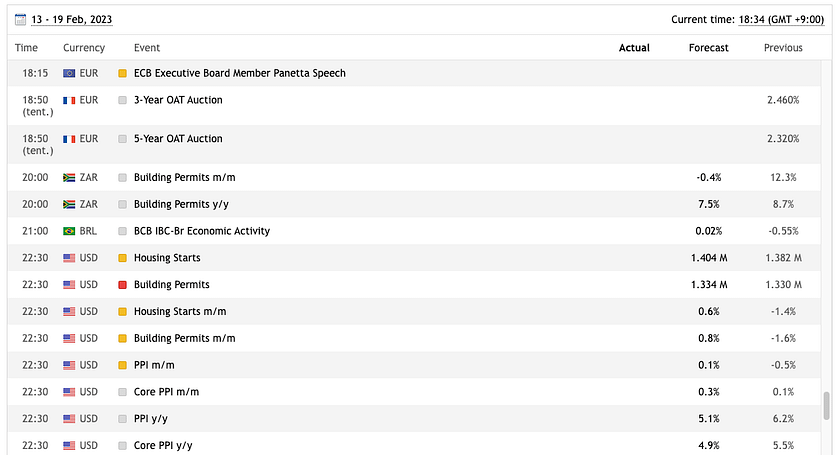Click the gray impact icon for Core PPI m/m
This screenshot has height=455, width=840.
(123, 392)
